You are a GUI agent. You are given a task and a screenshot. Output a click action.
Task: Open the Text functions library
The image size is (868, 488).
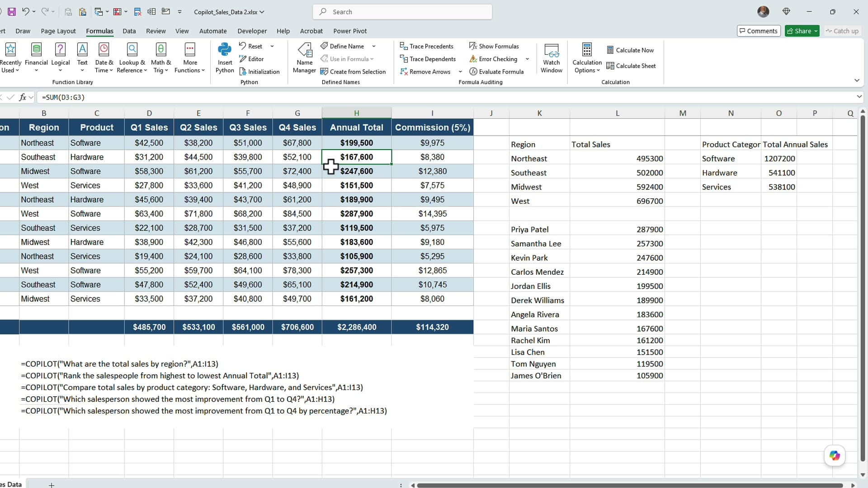tap(82, 57)
